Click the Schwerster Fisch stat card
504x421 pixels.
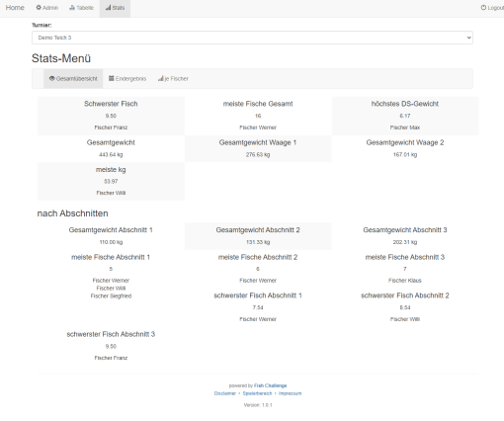click(x=111, y=116)
